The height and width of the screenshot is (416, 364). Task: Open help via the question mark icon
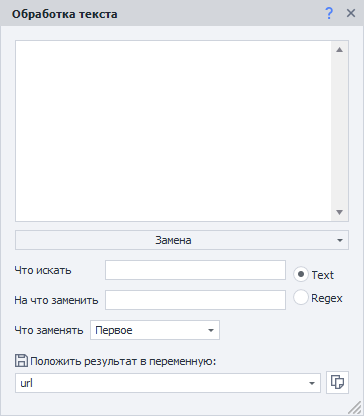tap(329, 13)
